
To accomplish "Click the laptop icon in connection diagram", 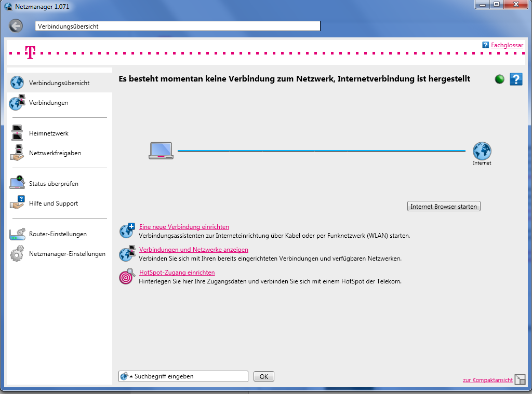I will (x=161, y=151).
